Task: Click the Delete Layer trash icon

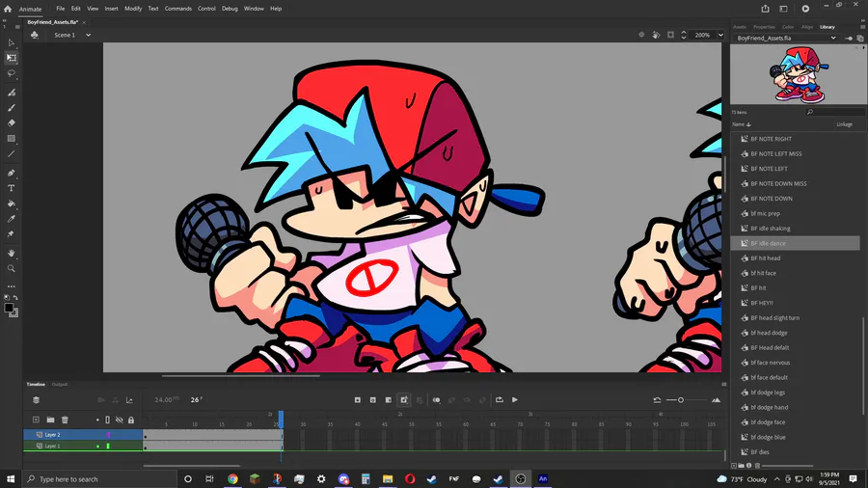Action: click(65, 420)
